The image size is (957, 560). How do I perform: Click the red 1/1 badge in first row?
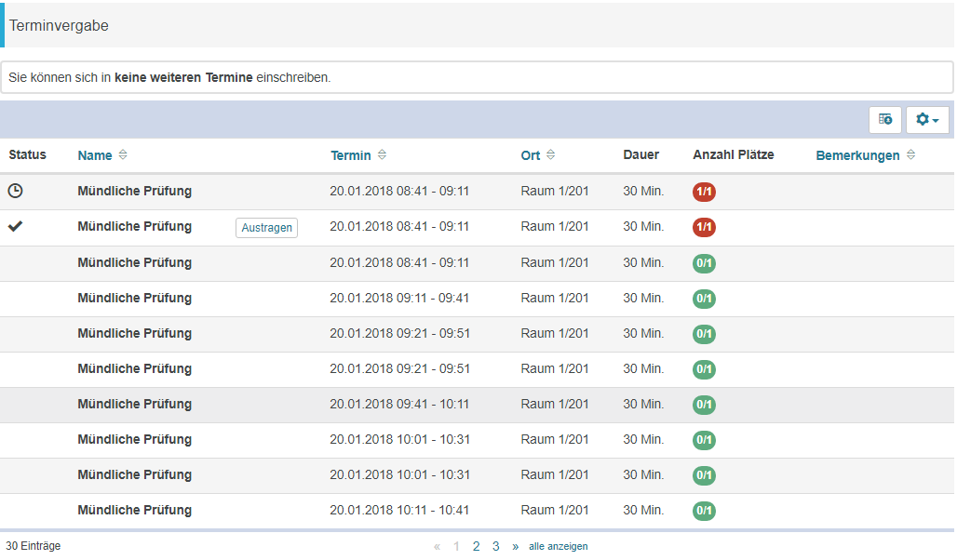click(704, 192)
